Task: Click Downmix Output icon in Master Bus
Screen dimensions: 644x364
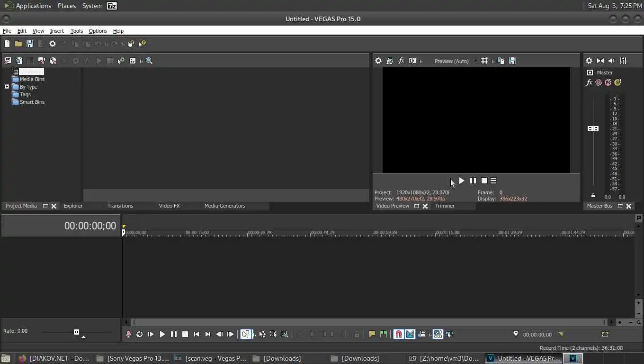Action: pos(600,61)
